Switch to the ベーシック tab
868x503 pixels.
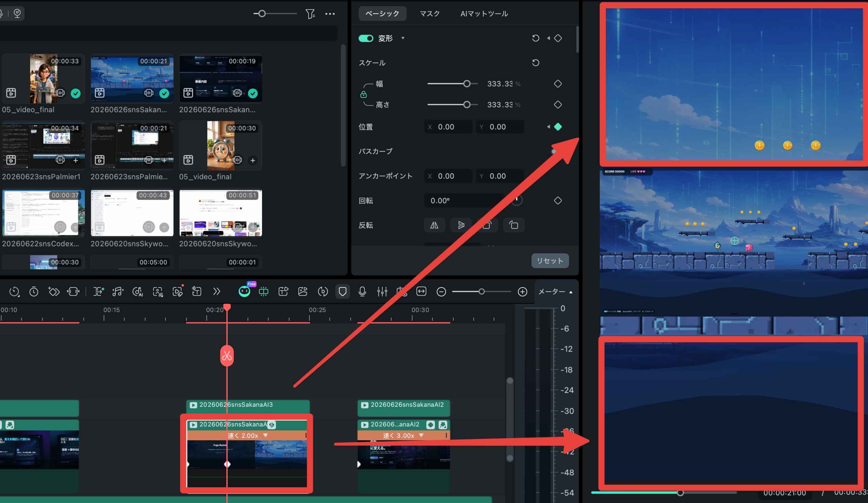click(x=382, y=14)
